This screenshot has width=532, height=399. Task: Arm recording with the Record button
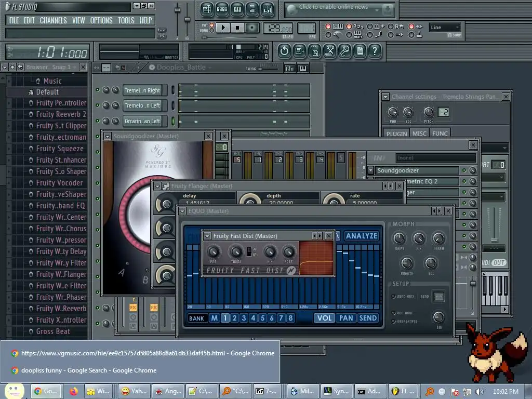pyautogui.click(x=252, y=28)
